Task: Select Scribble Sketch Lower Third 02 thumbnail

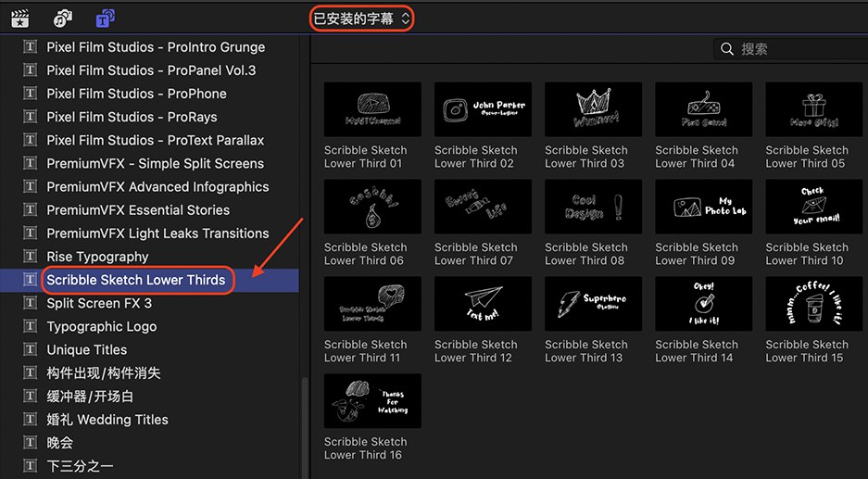Action: point(483,109)
